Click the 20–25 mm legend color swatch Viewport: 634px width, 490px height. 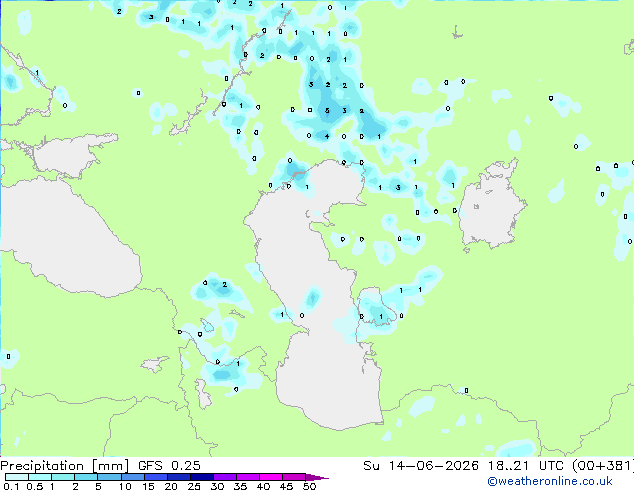(178, 477)
